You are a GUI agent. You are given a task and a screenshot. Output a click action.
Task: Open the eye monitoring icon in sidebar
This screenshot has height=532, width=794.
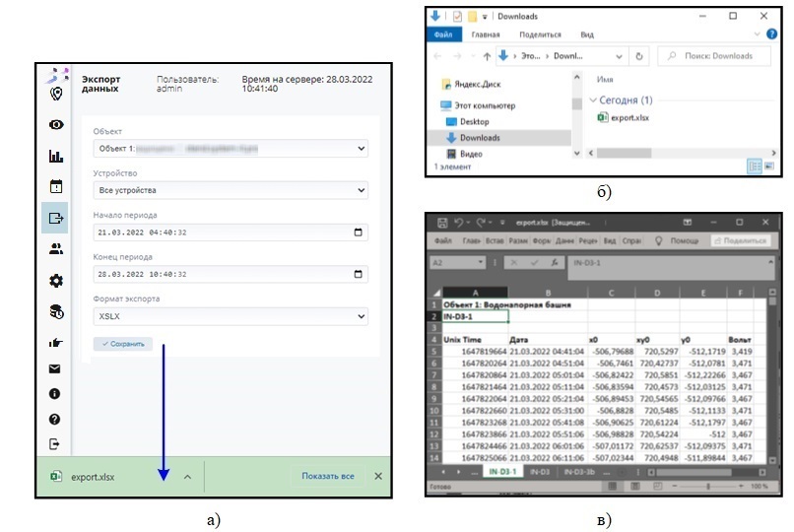[x=55, y=125]
